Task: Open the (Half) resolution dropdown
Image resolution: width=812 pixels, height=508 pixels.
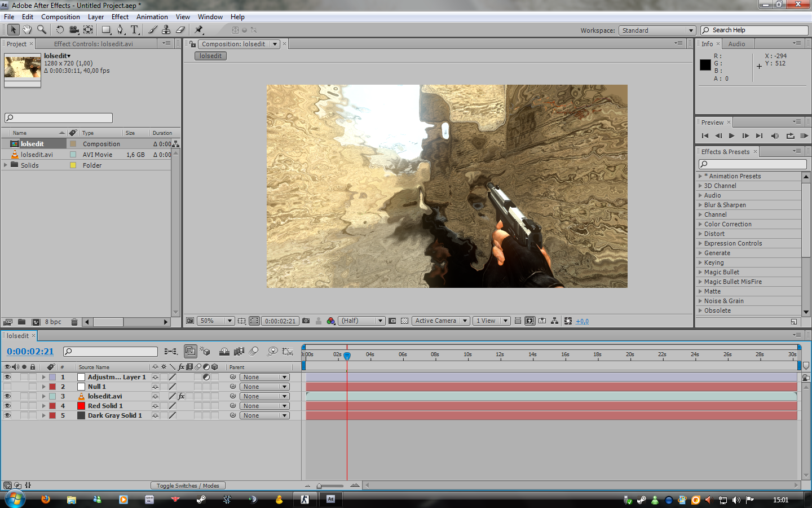Action: pos(361,321)
